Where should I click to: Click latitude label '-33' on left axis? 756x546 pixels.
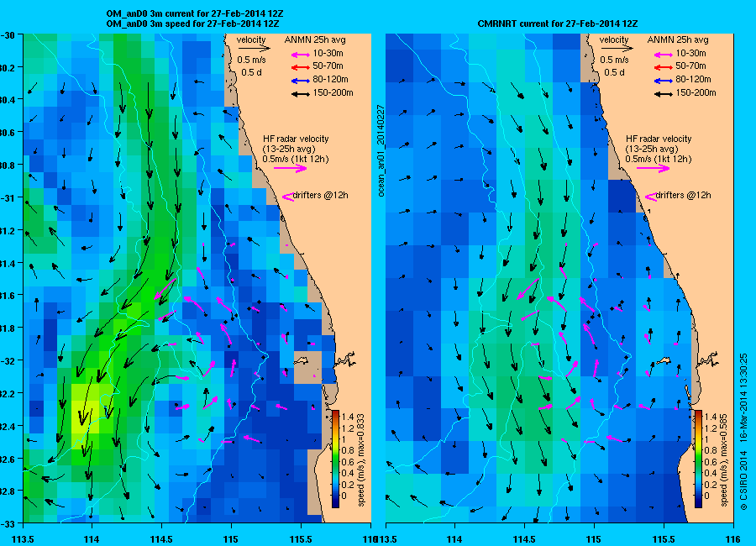click(x=9, y=522)
